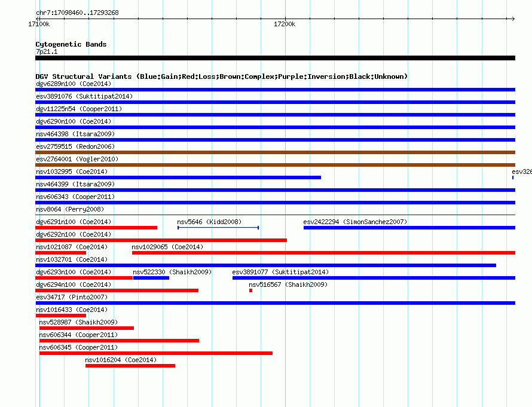The height and width of the screenshot is (407, 532).
Task: Select the short blue nsv522330 bar
Action: pos(151,278)
